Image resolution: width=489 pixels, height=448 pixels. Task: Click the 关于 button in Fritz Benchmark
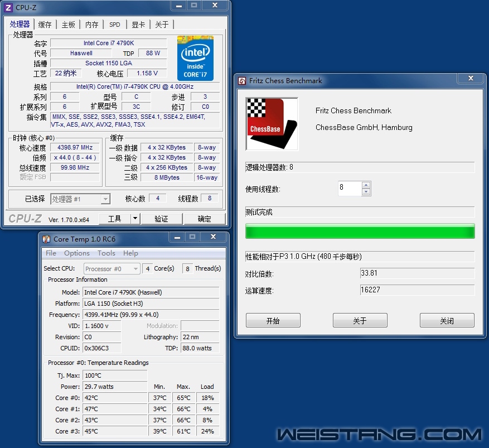[360, 320]
